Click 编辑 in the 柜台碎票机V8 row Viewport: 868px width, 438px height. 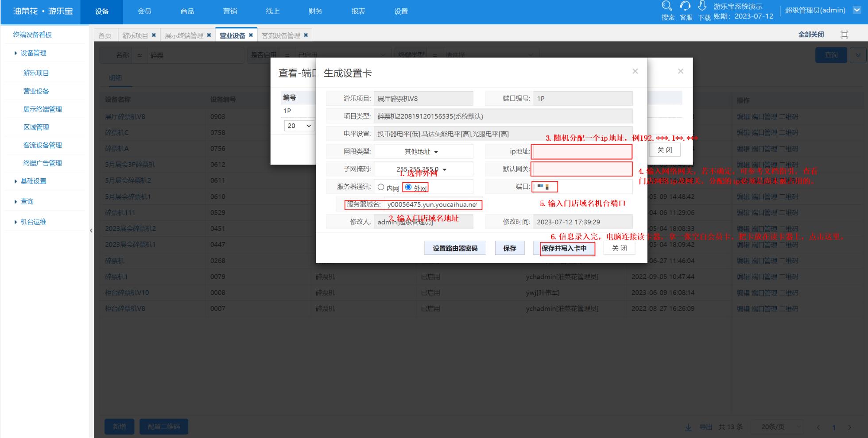(743, 309)
